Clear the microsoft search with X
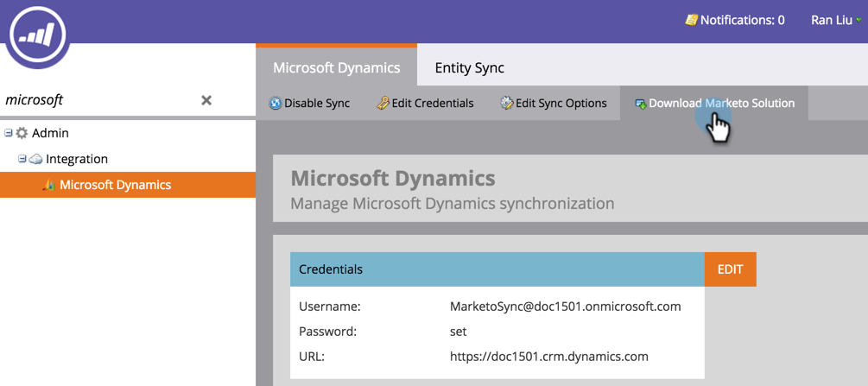The height and width of the screenshot is (386, 868). pos(206,100)
